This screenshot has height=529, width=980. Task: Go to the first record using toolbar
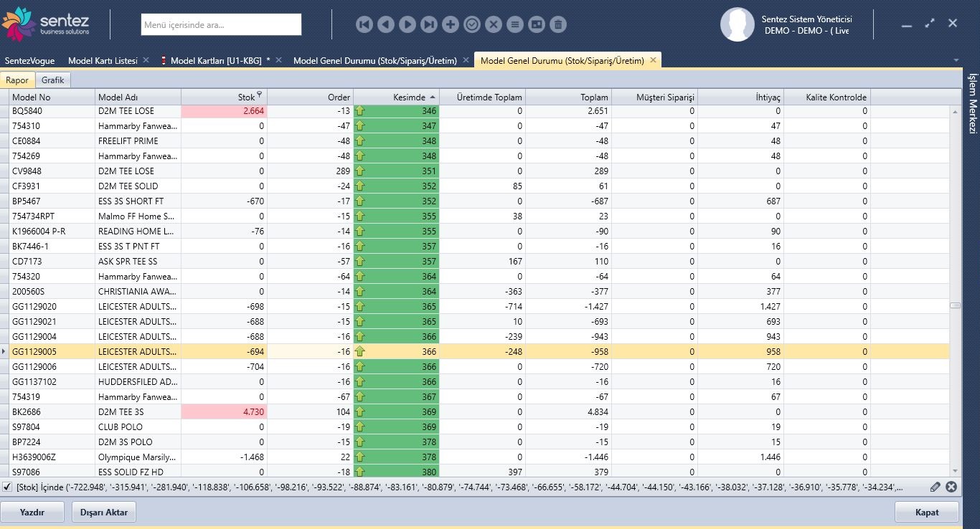(x=364, y=24)
